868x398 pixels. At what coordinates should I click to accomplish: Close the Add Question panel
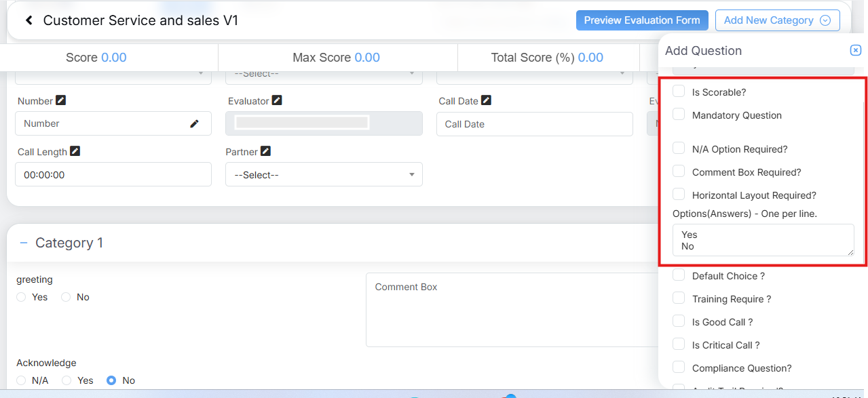tap(855, 50)
